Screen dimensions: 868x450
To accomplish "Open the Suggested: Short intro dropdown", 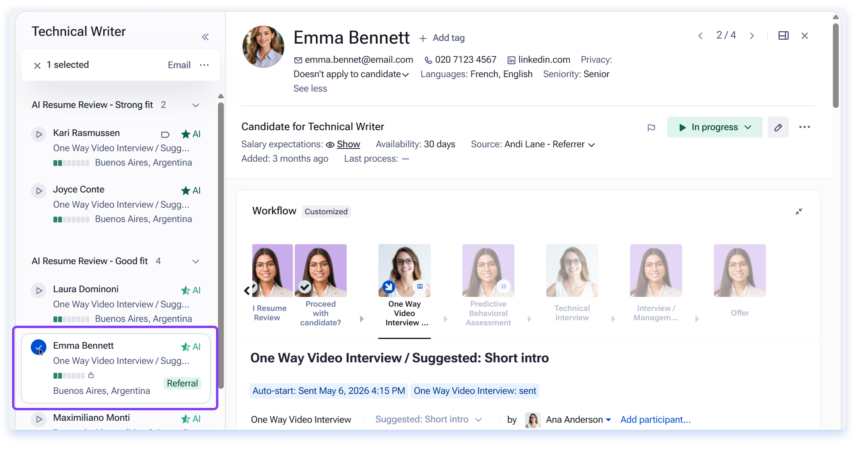I will (429, 420).
